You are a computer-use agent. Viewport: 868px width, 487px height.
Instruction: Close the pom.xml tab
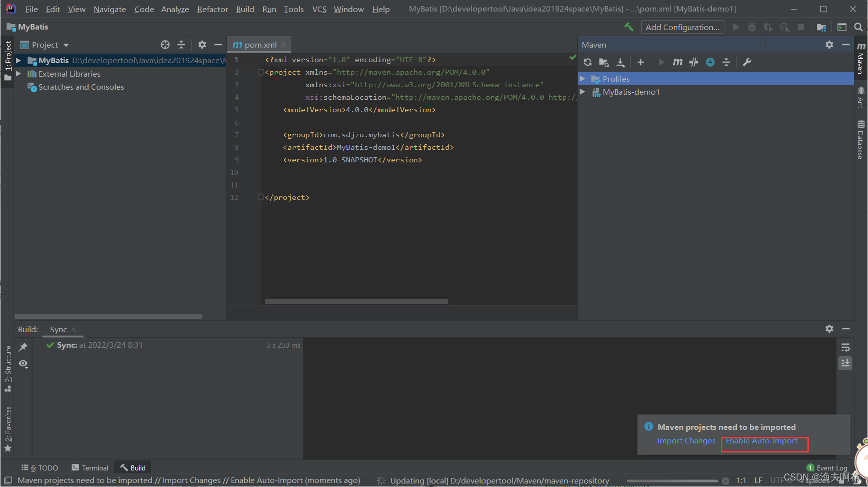click(x=283, y=45)
